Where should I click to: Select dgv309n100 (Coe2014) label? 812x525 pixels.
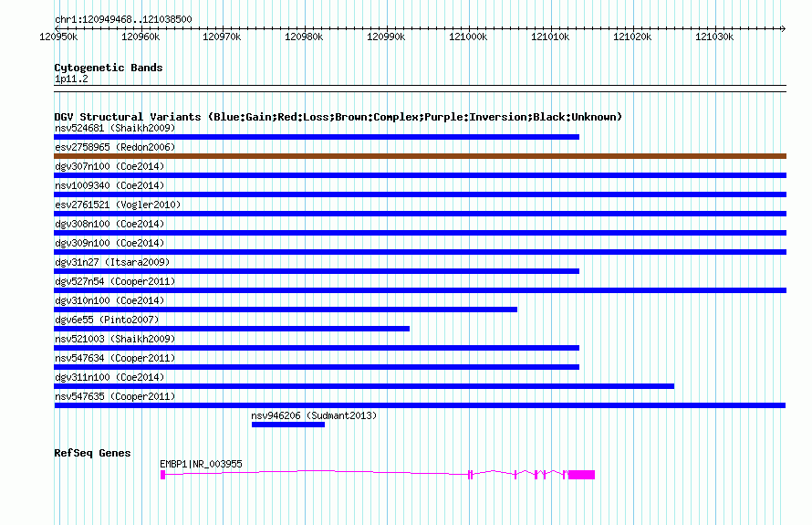109,243
